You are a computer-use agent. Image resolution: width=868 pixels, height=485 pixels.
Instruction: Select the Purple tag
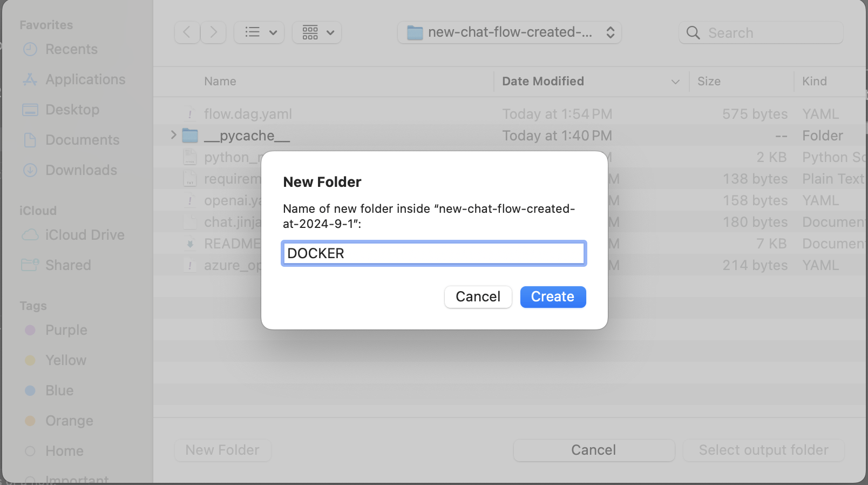click(66, 330)
